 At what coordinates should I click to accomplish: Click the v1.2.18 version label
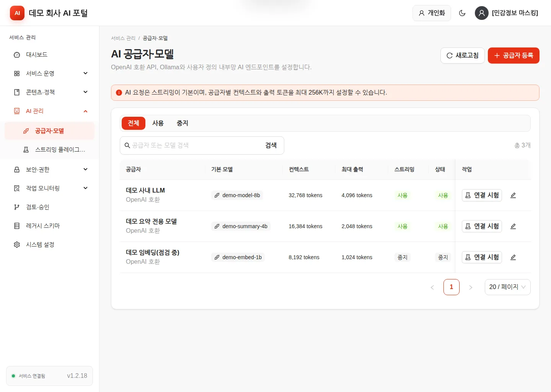coord(77,376)
